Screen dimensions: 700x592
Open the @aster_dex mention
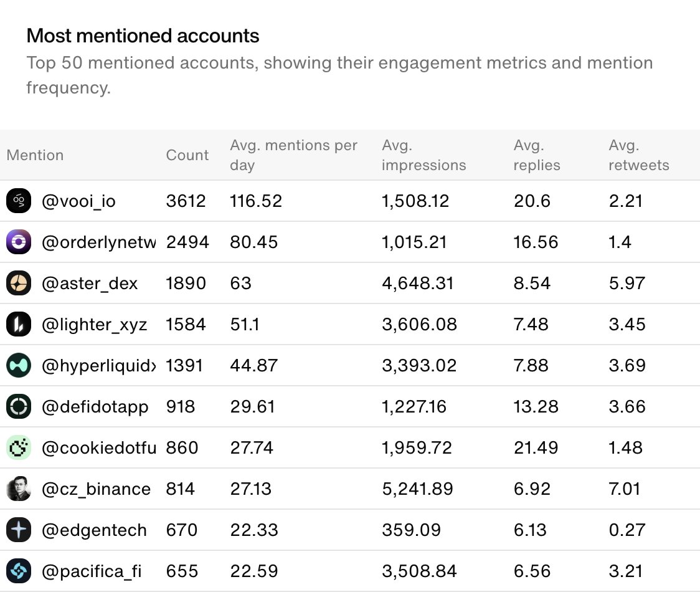89,284
